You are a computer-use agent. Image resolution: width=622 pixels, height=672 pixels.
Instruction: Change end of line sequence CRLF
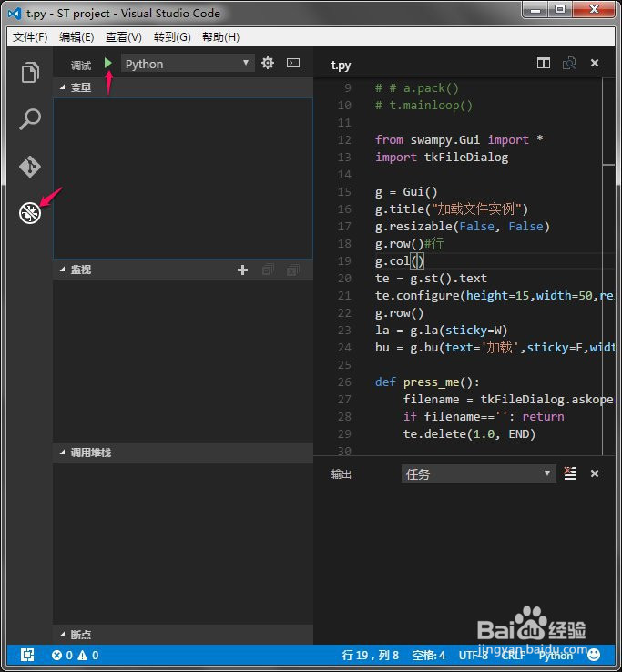[513, 656]
